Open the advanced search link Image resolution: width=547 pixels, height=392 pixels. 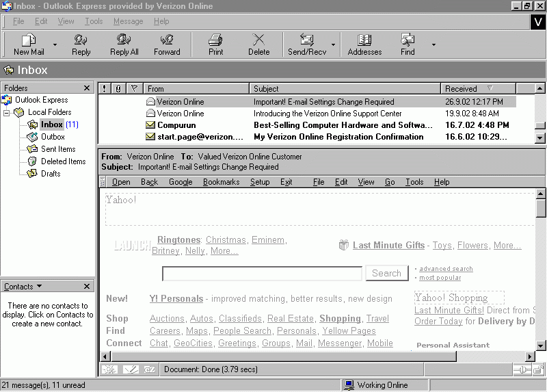[x=446, y=268]
